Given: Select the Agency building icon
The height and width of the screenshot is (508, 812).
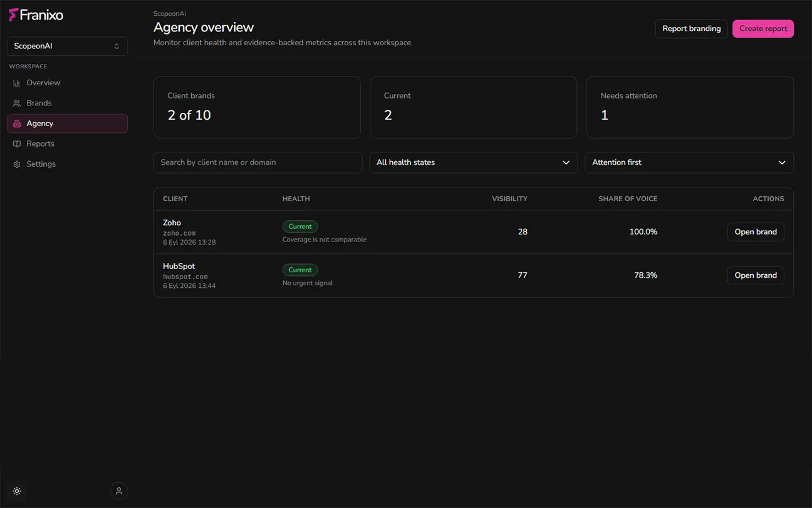Looking at the screenshot, I should coord(17,124).
